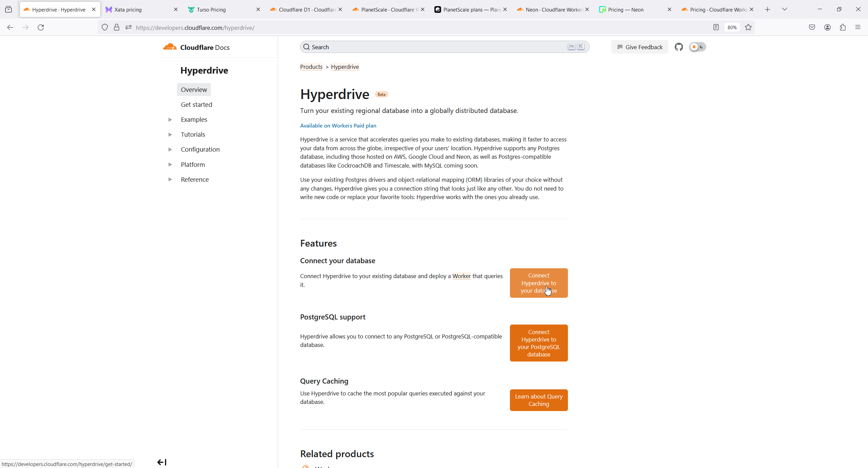Click the Save to Pocket icon
The width and height of the screenshot is (868, 468).
point(812,27)
